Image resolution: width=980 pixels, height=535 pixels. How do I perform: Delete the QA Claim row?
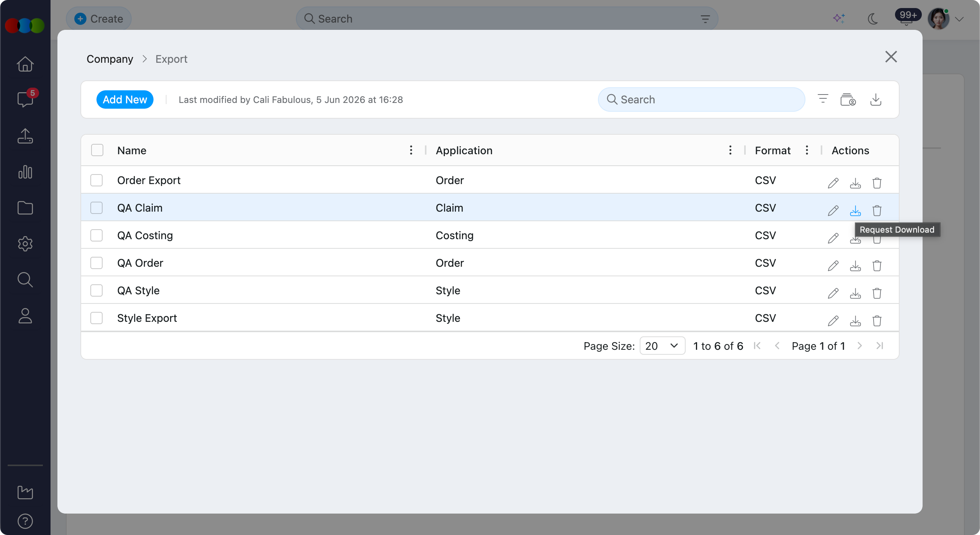(877, 210)
